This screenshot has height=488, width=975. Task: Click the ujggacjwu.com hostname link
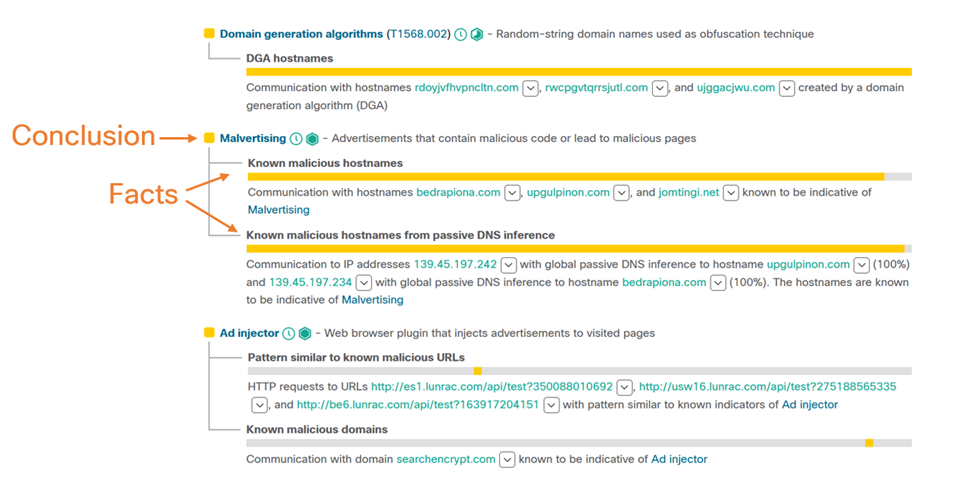point(736,88)
